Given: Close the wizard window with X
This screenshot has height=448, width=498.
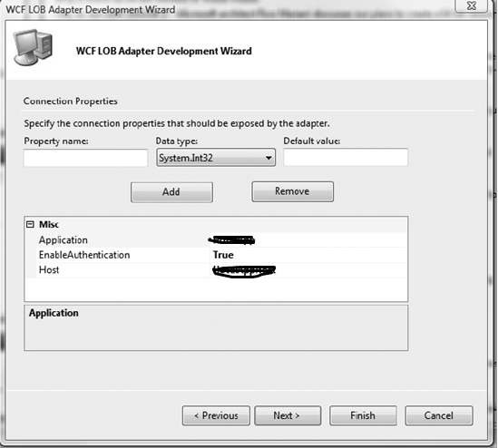Looking at the screenshot, I should [x=472, y=6].
